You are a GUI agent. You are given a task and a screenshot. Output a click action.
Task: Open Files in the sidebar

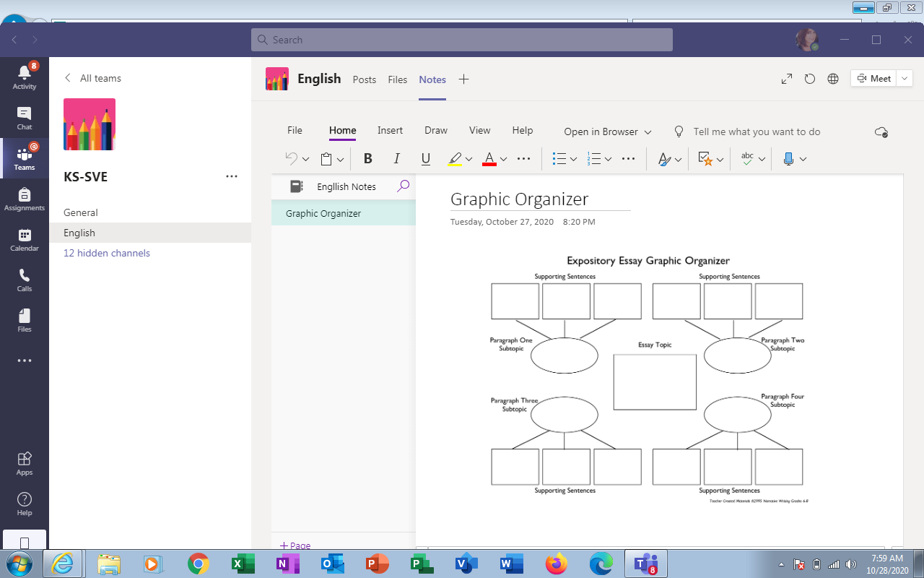[x=25, y=320]
